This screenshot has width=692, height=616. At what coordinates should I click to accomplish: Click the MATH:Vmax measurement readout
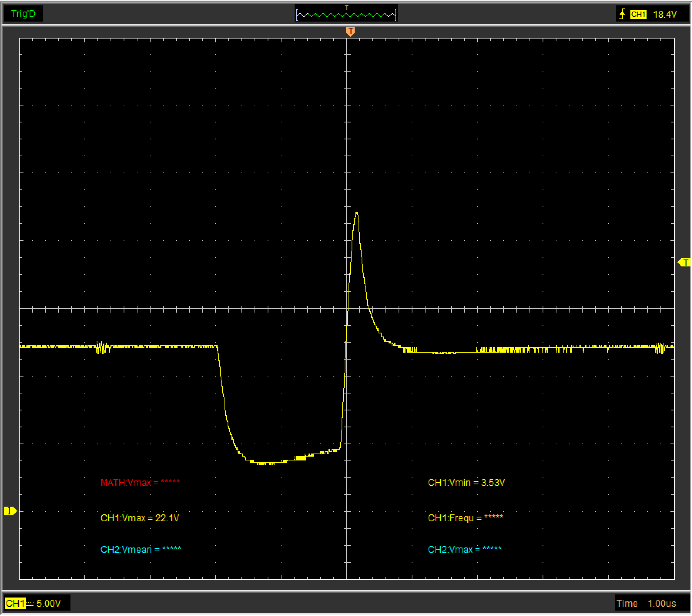(x=140, y=482)
